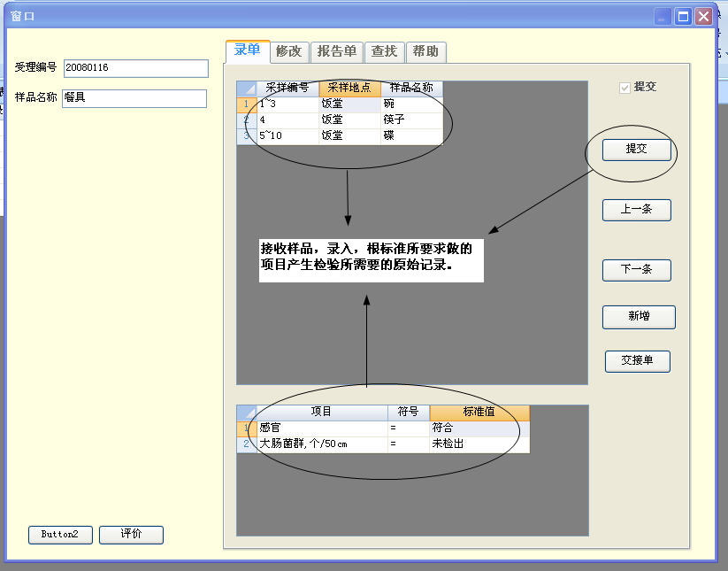Click the 大肠菌群 item cell
The image size is (728, 571).
coord(322,444)
